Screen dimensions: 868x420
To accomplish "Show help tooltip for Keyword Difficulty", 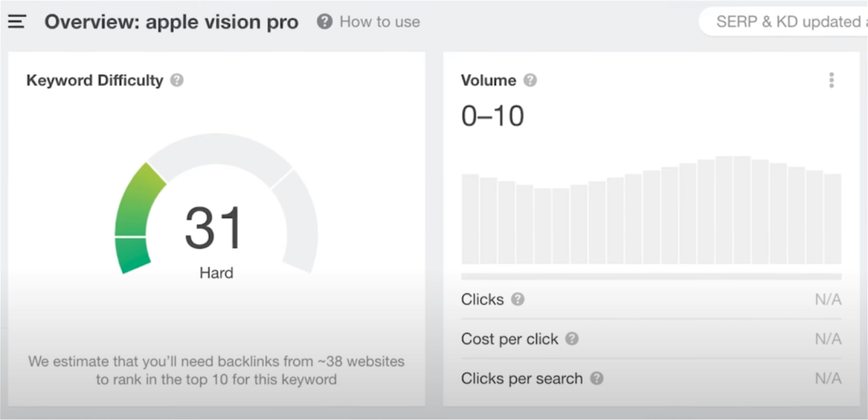I will pyautogui.click(x=177, y=80).
